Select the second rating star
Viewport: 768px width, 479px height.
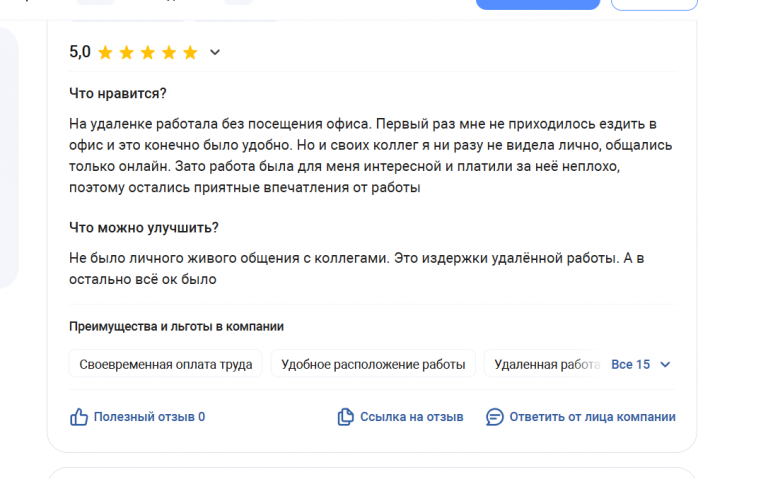click(126, 52)
